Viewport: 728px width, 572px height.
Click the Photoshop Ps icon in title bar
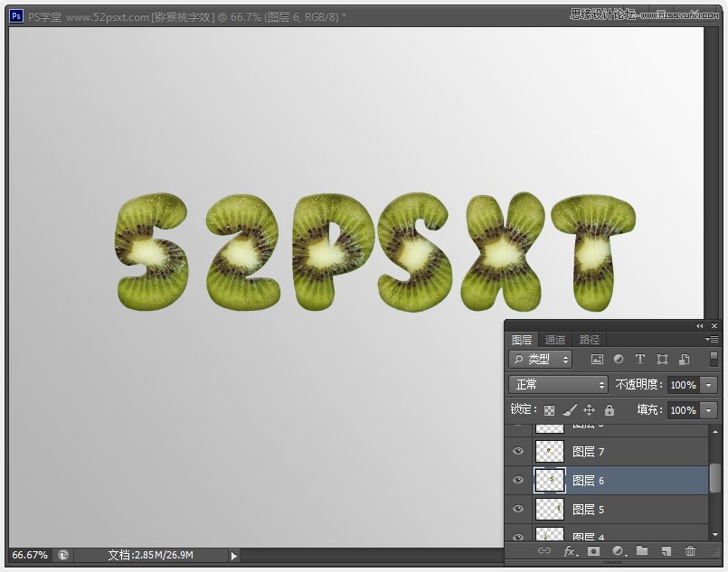click(x=16, y=16)
